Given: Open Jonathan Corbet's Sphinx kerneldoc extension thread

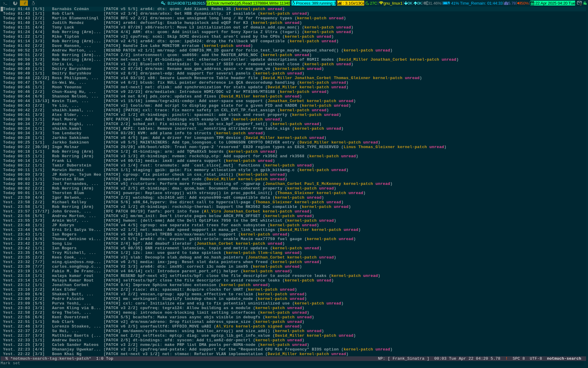Looking at the screenshot, I should pyautogui.click(x=294, y=285).
